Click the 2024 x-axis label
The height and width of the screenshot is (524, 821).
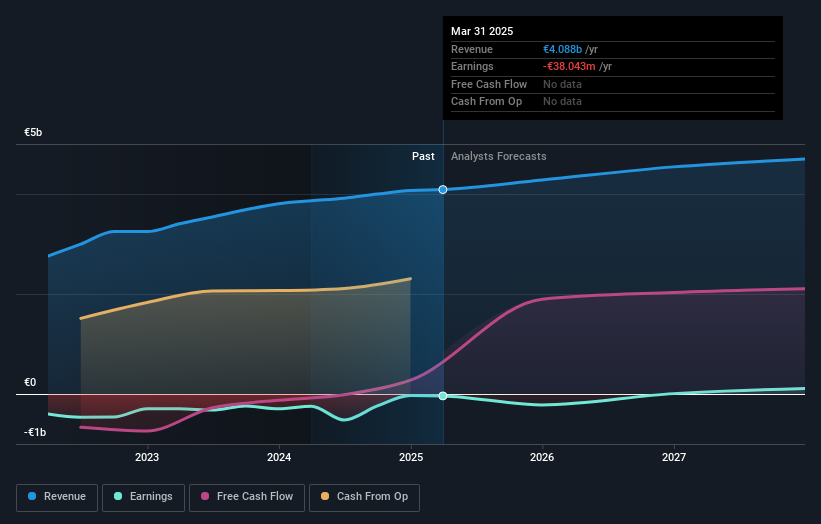click(279, 458)
